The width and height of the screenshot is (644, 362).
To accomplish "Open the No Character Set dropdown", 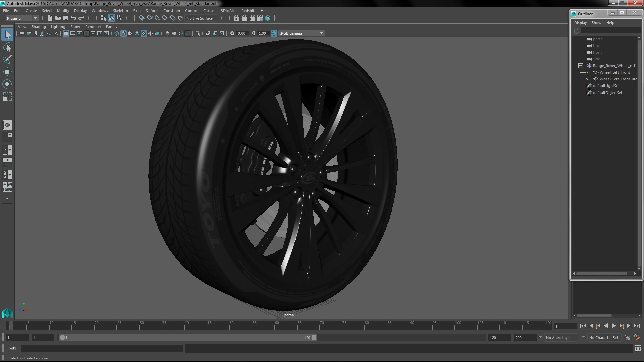I will (604, 338).
